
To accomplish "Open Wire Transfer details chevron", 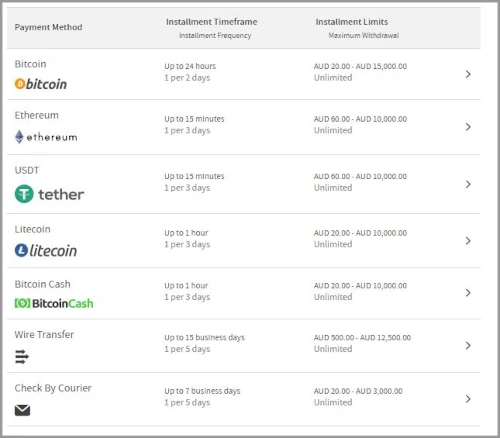I will [468, 345].
